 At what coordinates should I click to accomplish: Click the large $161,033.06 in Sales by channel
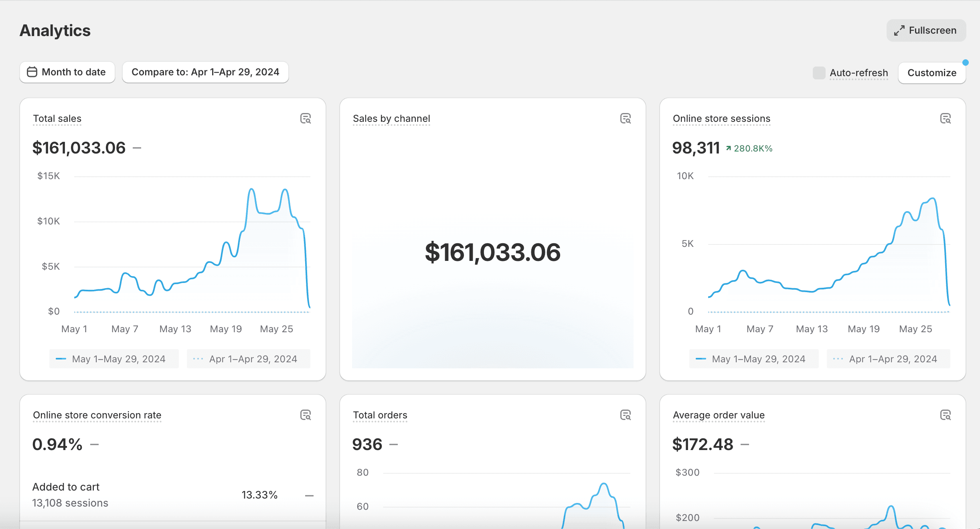pos(493,252)
